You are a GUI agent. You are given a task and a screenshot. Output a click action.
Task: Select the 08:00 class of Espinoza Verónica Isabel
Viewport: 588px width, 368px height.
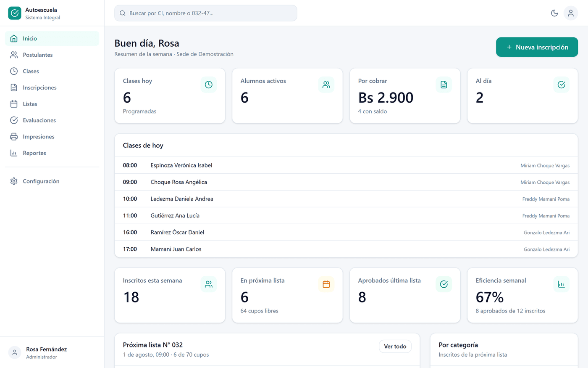pos(346,165)
